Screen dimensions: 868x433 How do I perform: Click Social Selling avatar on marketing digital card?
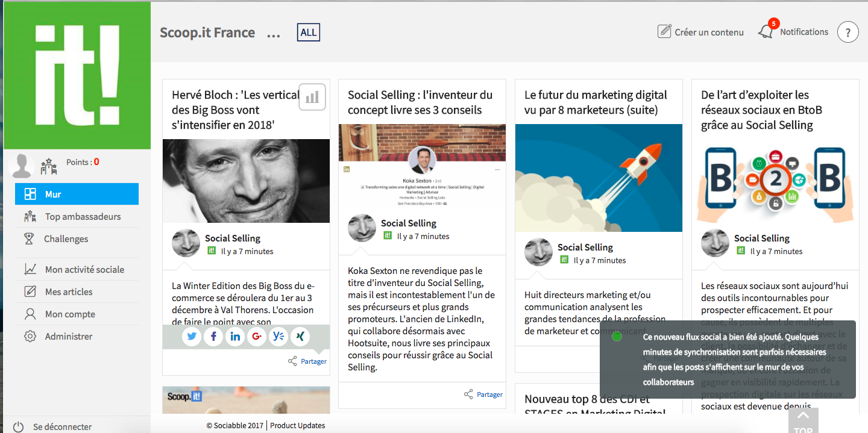coord(539,252)
